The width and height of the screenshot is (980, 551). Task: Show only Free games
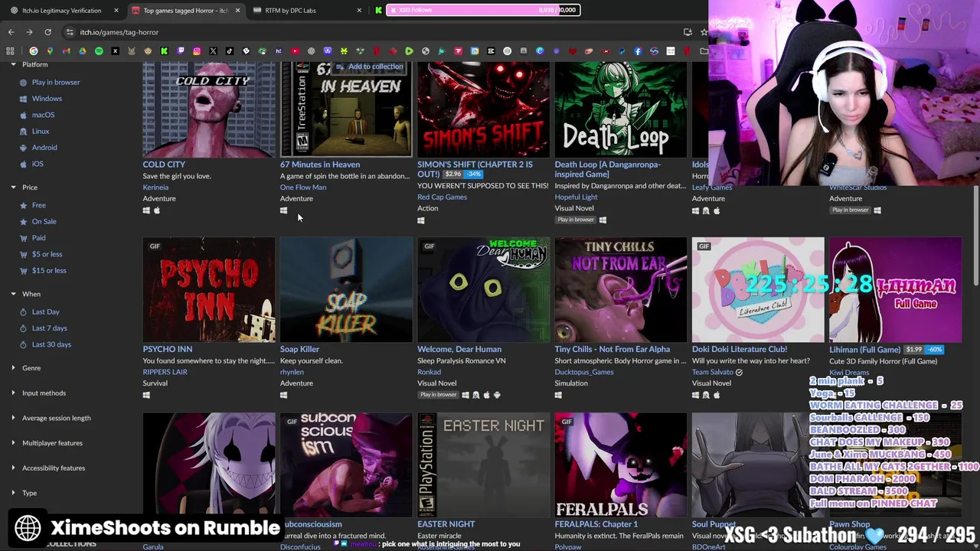[x=33, y=205]
